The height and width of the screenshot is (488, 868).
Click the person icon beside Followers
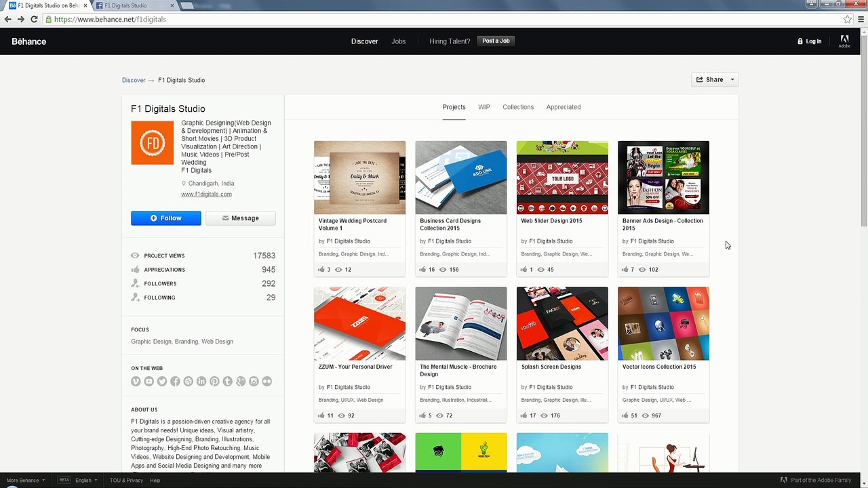[x=135, y=283]
